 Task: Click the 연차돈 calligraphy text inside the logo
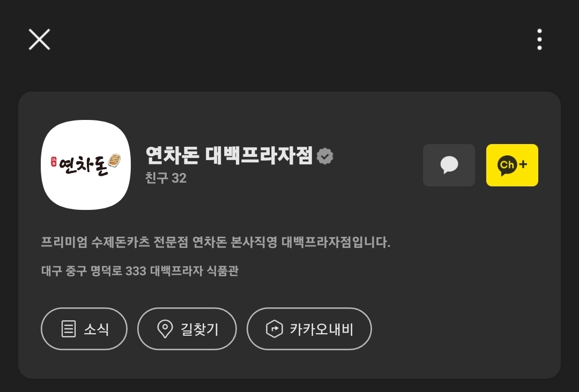(83, 166)
